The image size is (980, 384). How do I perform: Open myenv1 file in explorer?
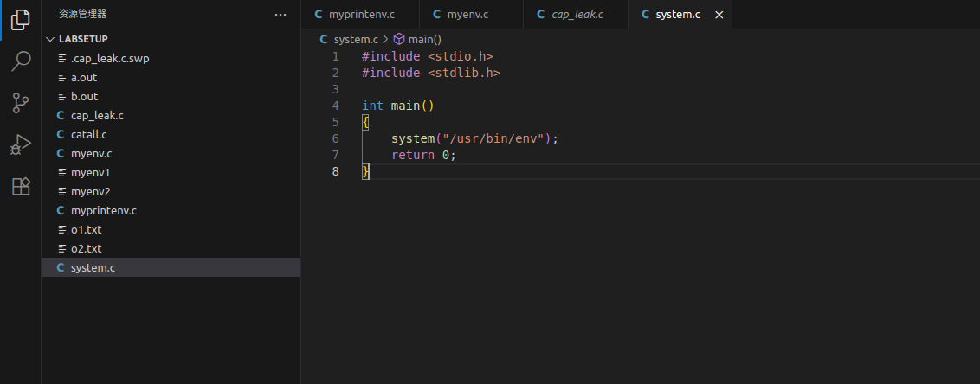[171, 172]
